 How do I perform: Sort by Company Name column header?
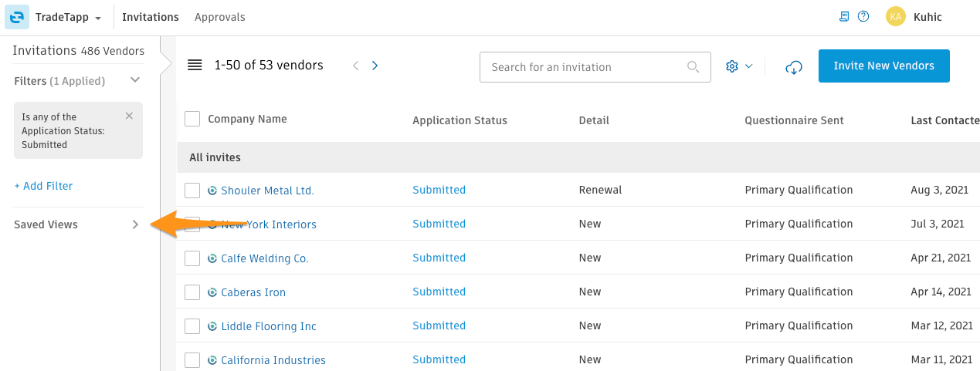[247, 119]
